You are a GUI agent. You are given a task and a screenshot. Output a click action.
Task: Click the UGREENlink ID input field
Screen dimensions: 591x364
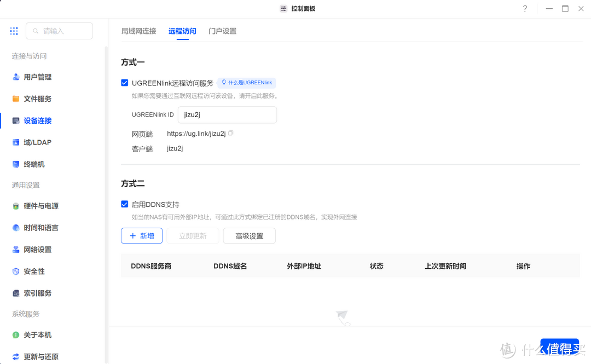tap(227, 115)
